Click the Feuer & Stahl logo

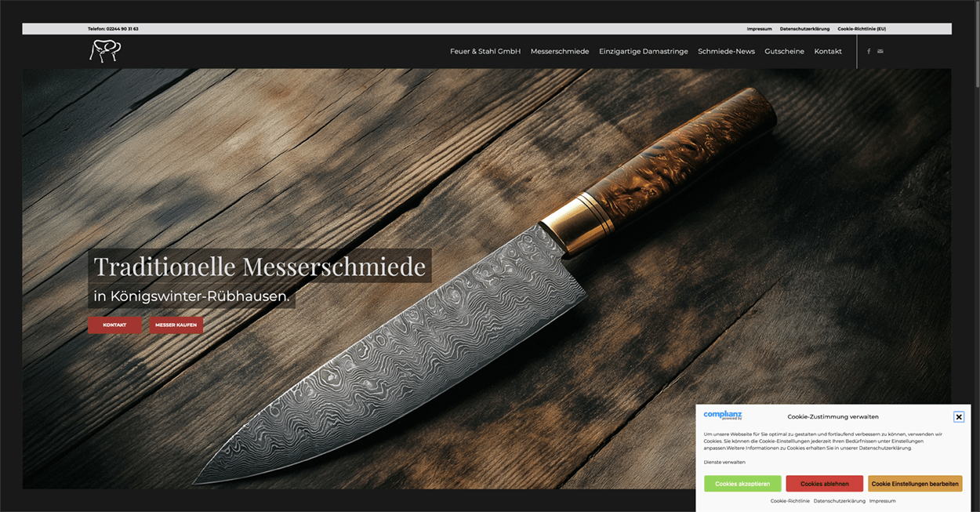(x=105, y=52)
